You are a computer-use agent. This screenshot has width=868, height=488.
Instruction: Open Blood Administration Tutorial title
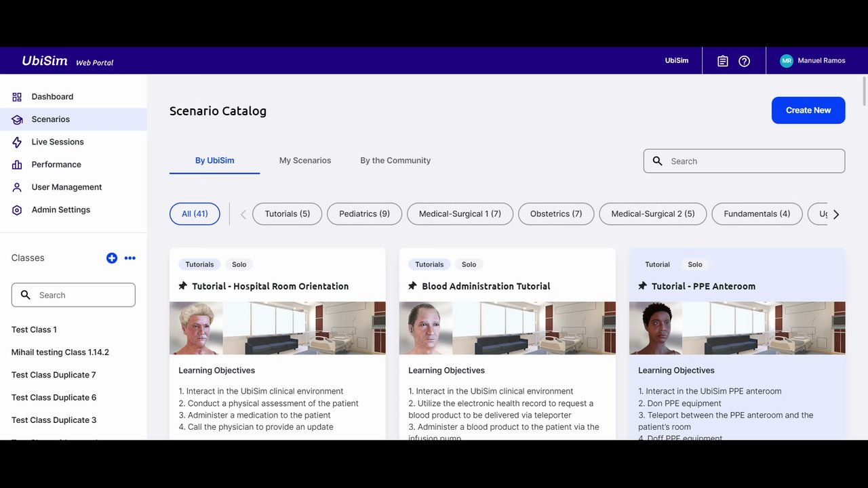486,286
